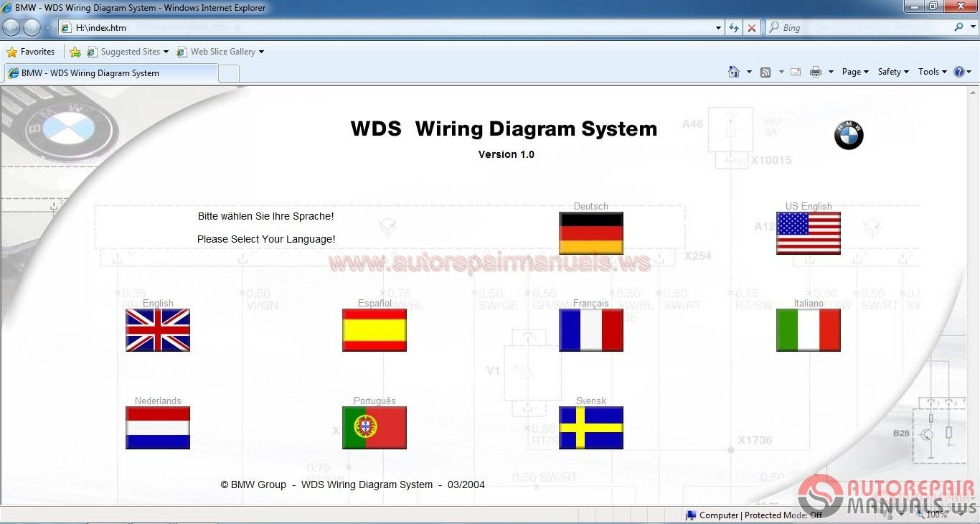Open the Help question mark icon
Viewport: 980px width, 524px height.
point(958,72)
